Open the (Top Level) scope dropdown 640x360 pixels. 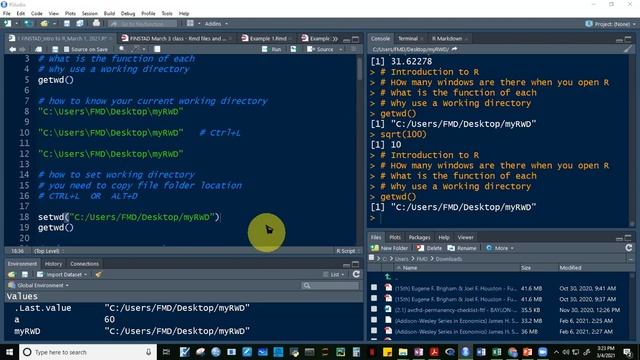click(x=49, y=251)
